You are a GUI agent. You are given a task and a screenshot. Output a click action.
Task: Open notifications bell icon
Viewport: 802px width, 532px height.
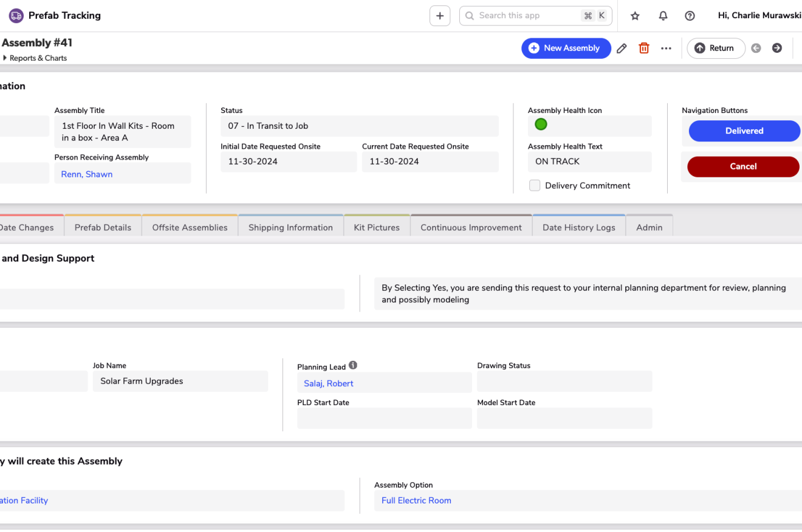pos(663,16)
